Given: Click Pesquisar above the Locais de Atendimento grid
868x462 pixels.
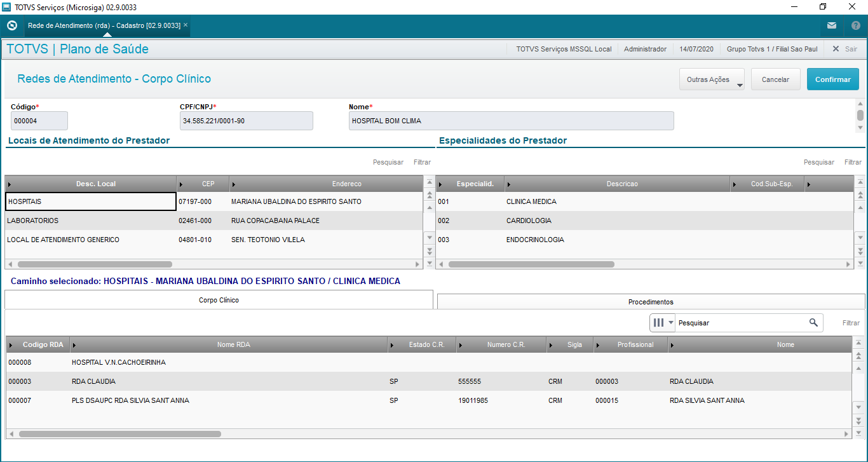Looking at the screenshot, I should pyautogui.click(x=388, y=162).
